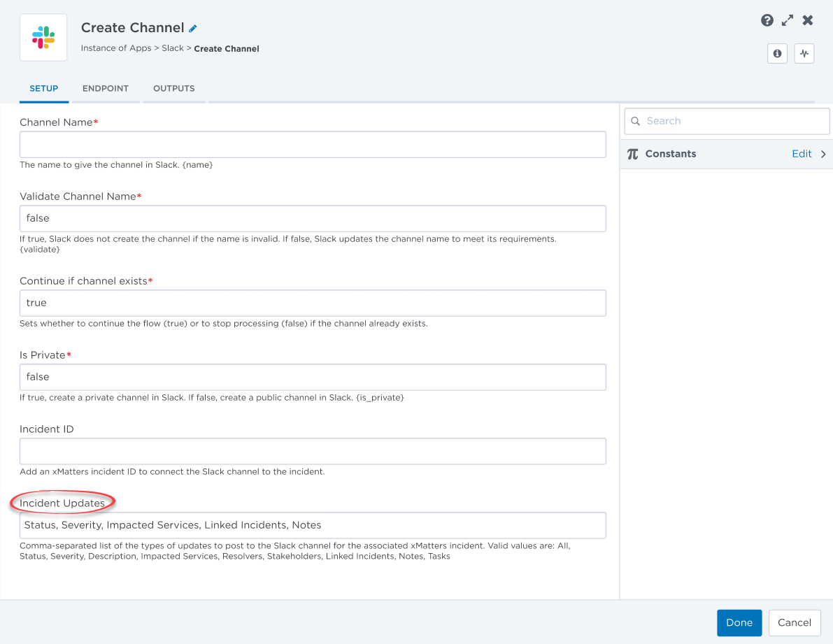Click the Constants section header
833x644 pixels.
(x=726, y=154)
